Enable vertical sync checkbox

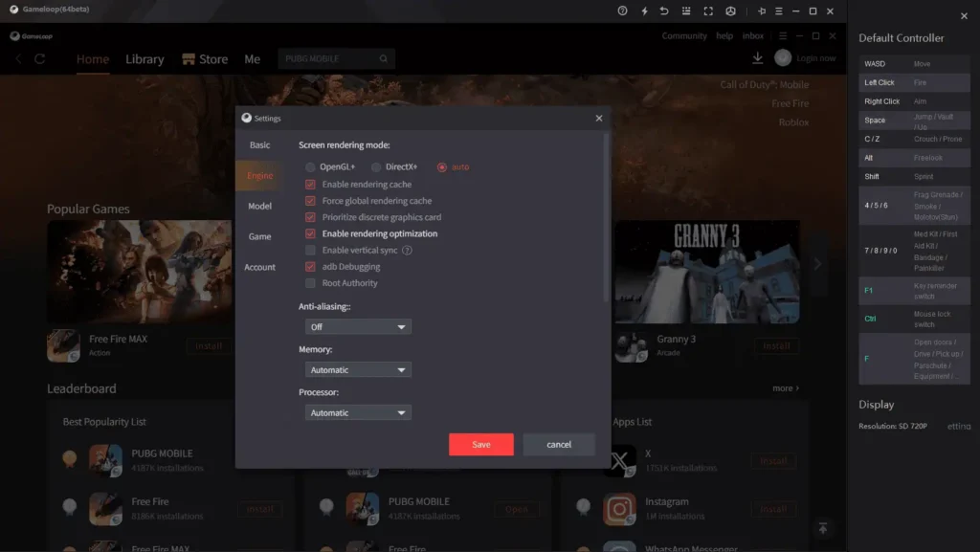coord(310,251)
